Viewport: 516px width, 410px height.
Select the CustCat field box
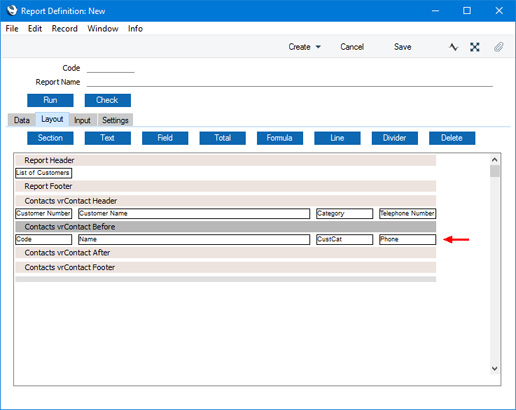344,239
